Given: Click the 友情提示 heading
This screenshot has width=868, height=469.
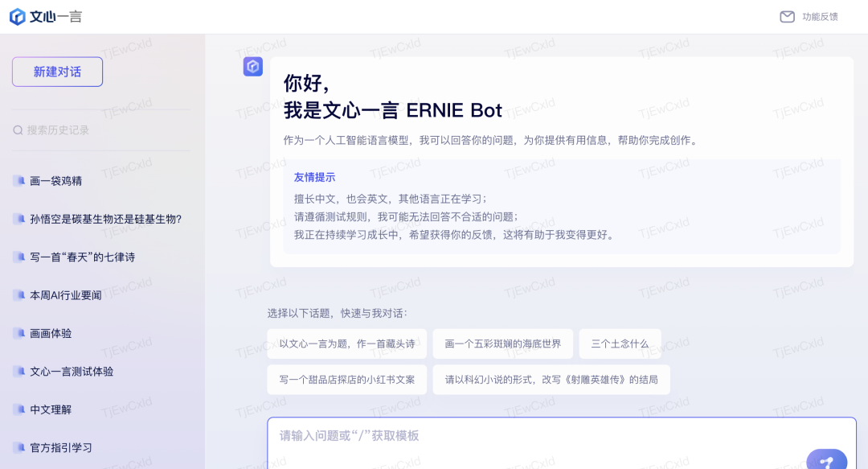Looking at the screenshot, I should pos(314,178).
